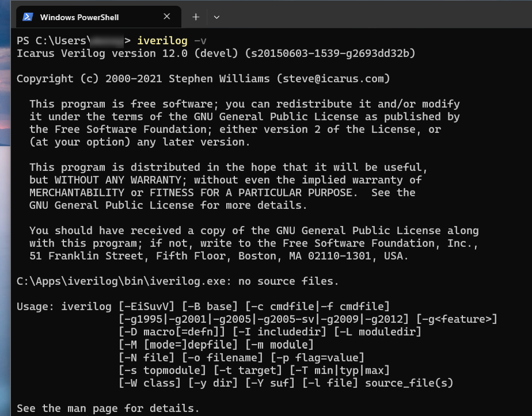Click the option '[-c cmdfile|-f cmdfile]'
This screenshot has height=416, width=532.
317,307
